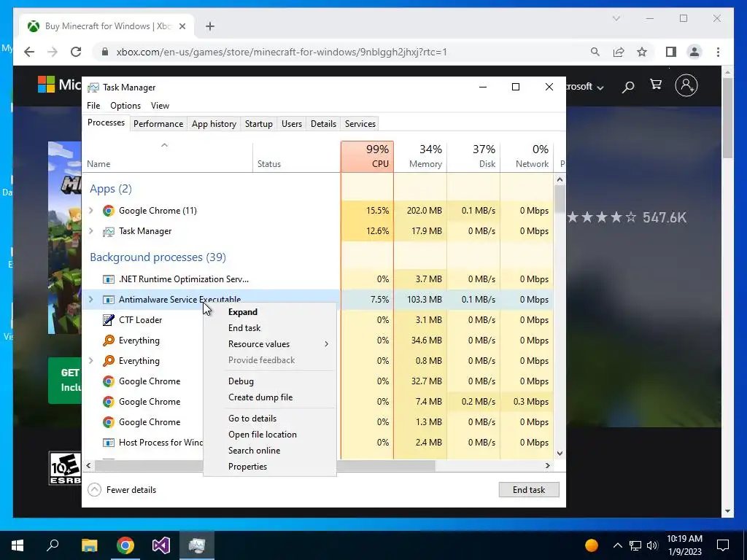Reload the Xbox page in Chrome
This screenshot has width=747, height=560.
coord(76,52)
